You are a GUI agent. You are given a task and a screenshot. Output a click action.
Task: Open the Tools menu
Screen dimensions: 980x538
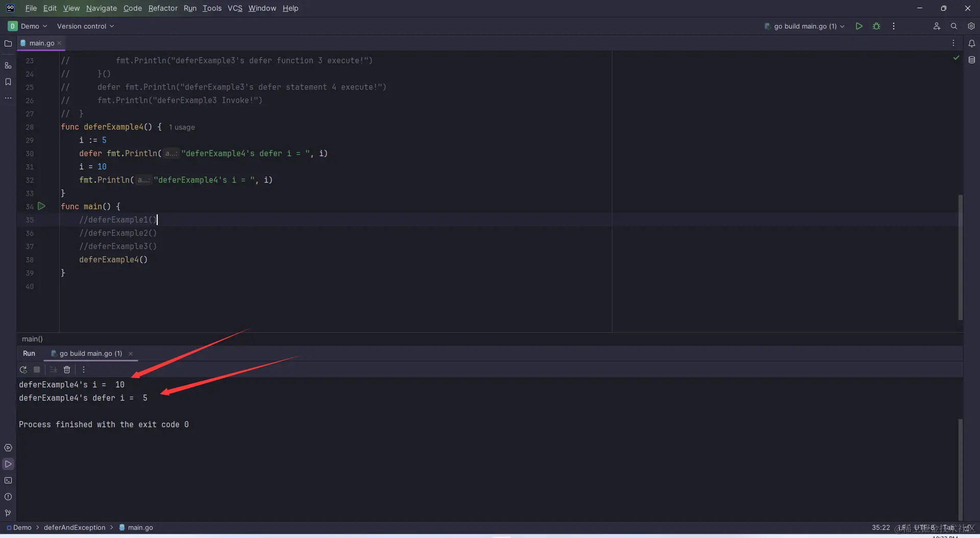[212, 8]
